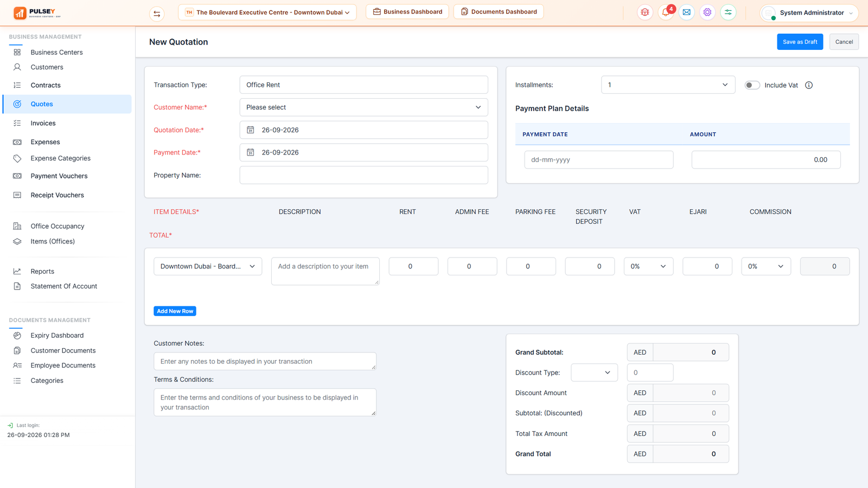
Task: Open the bug report icon
Action: pos(644,12)
